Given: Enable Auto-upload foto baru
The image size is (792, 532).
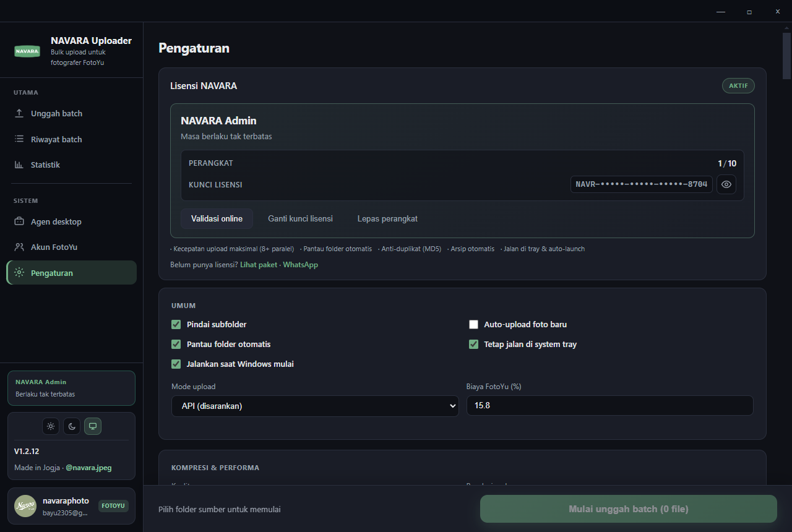Looking at the screenshot, I should 474,324.
